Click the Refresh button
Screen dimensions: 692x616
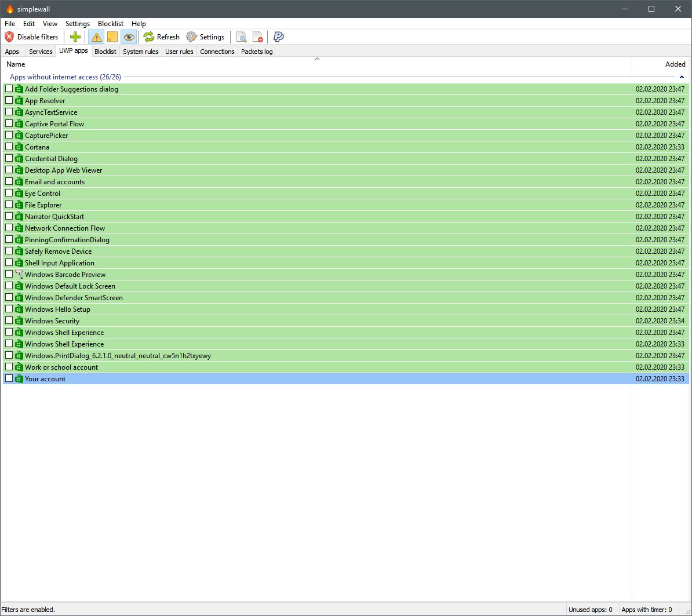coord(161,37)
